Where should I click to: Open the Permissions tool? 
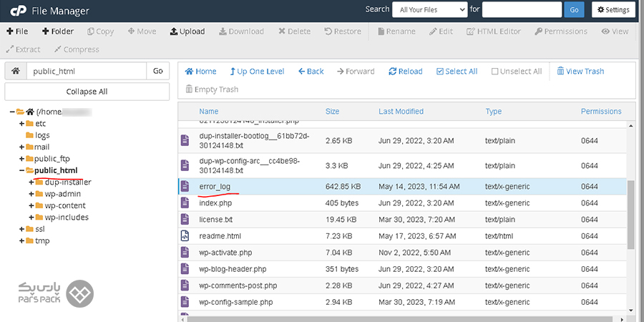tap(561, 31)
